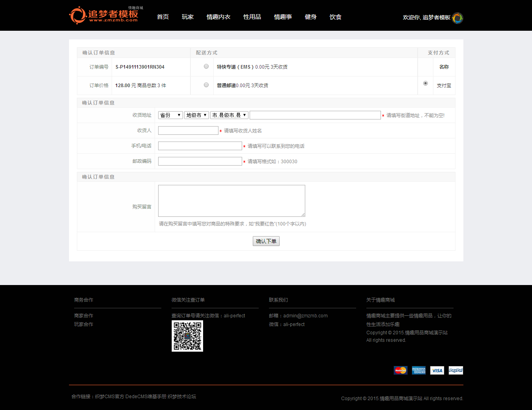Click the PayPal payment icon

coord(455,370)
